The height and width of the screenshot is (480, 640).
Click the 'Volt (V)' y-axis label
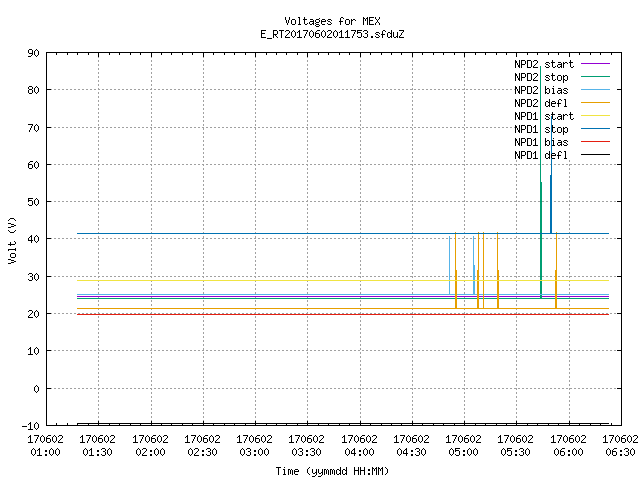(x=12, y=240)
